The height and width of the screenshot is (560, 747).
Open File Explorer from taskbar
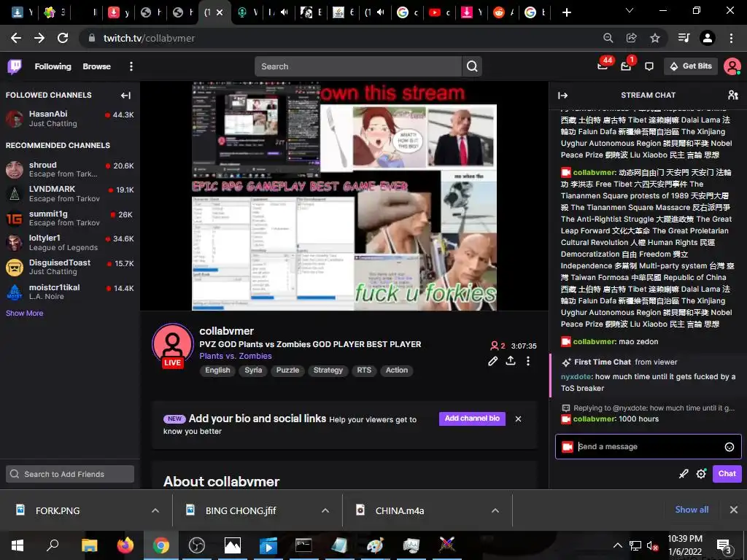pos(89,545)
